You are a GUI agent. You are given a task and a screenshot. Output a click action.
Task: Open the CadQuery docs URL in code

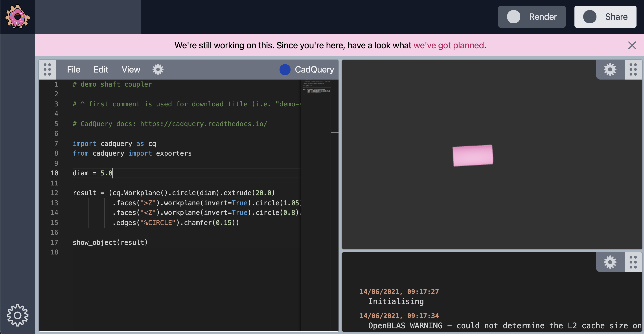coord(204,124)
